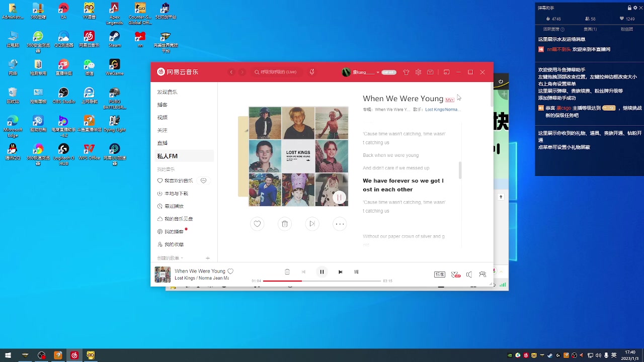Open Windows Start menu

point(8,355)
